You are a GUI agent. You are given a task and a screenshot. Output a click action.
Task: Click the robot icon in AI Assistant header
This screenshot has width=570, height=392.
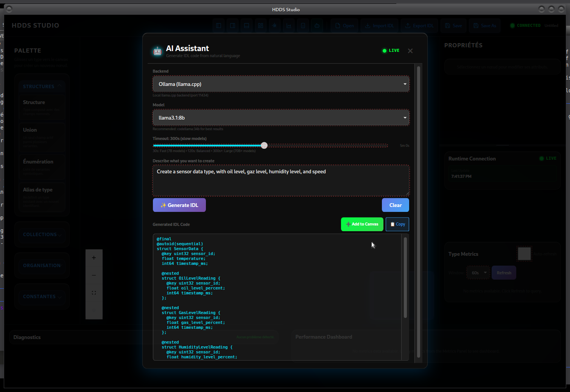[157, 51]
